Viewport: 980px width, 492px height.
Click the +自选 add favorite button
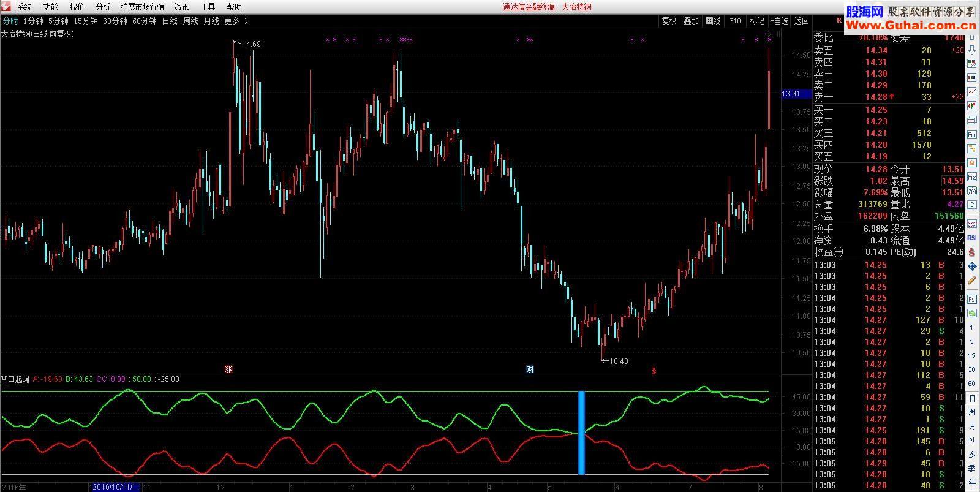(x=779, y=21)
